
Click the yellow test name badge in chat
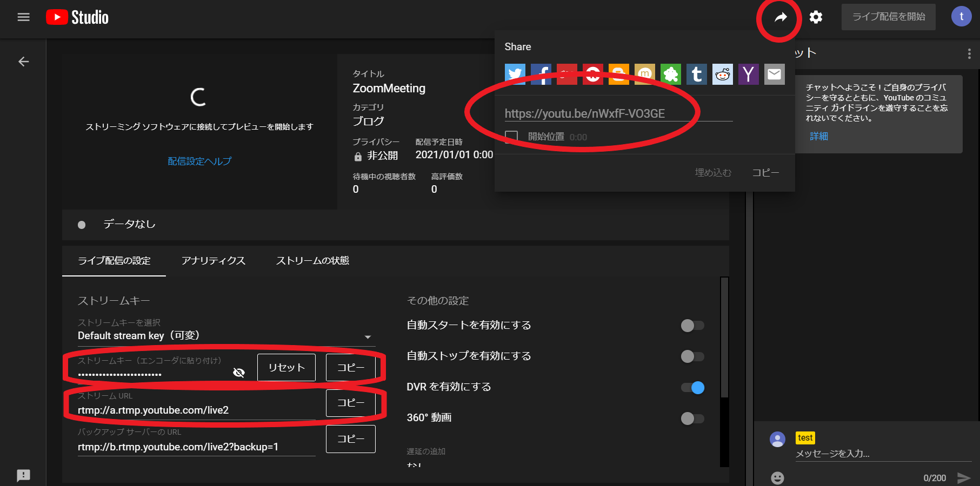point(805,438)
